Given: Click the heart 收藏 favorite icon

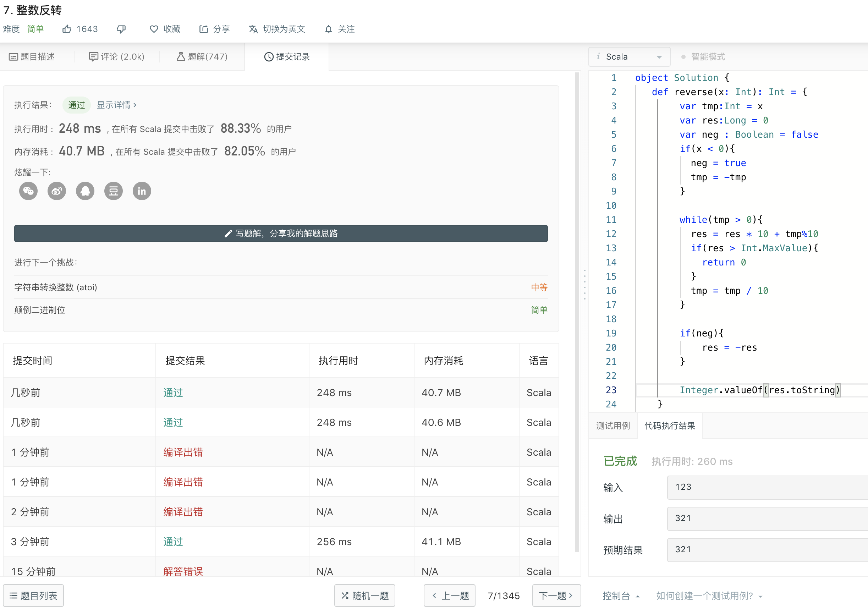Looking at the screenshot, I should click(x=154, y=29).
